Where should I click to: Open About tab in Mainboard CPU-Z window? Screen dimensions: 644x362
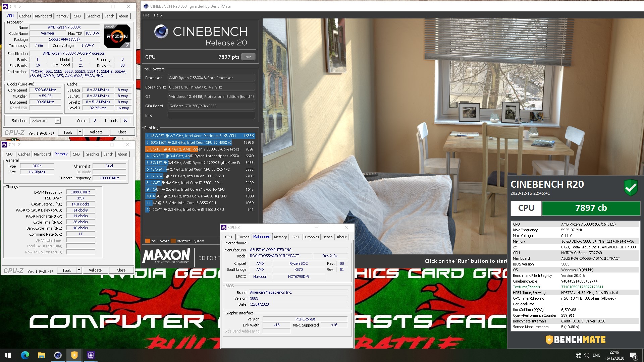(342, 237)
